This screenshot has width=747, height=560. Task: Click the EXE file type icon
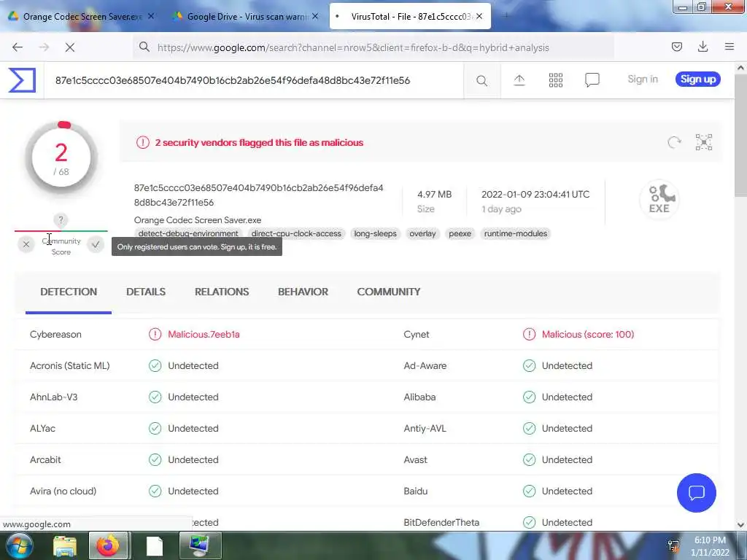click(659, 199)
